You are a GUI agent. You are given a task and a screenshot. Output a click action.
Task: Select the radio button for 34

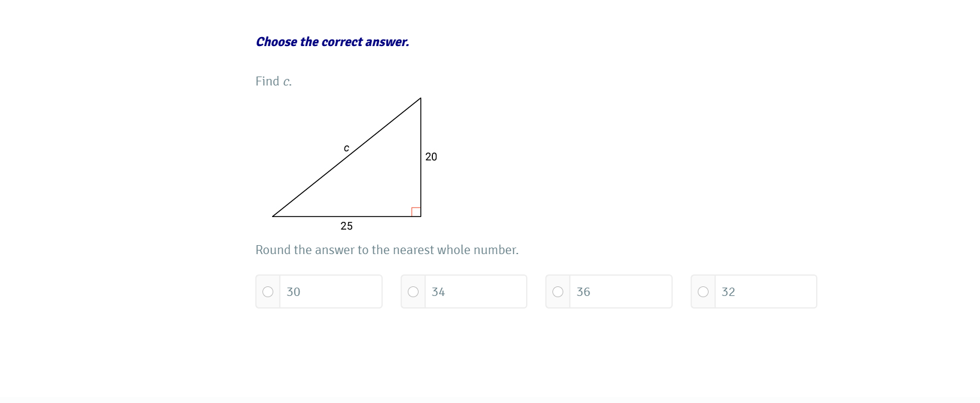pos(413,292)
